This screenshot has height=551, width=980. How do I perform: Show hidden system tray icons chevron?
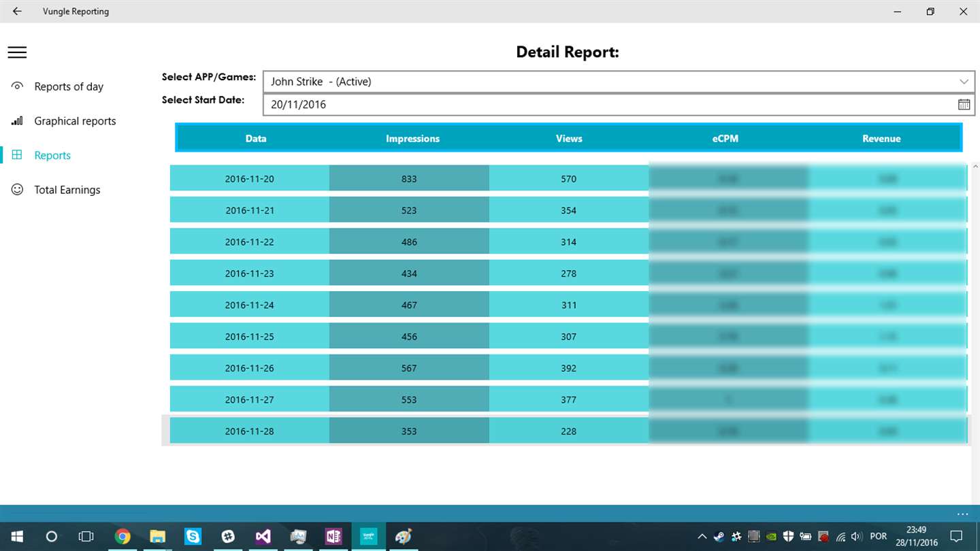click(x=702, y=537)
